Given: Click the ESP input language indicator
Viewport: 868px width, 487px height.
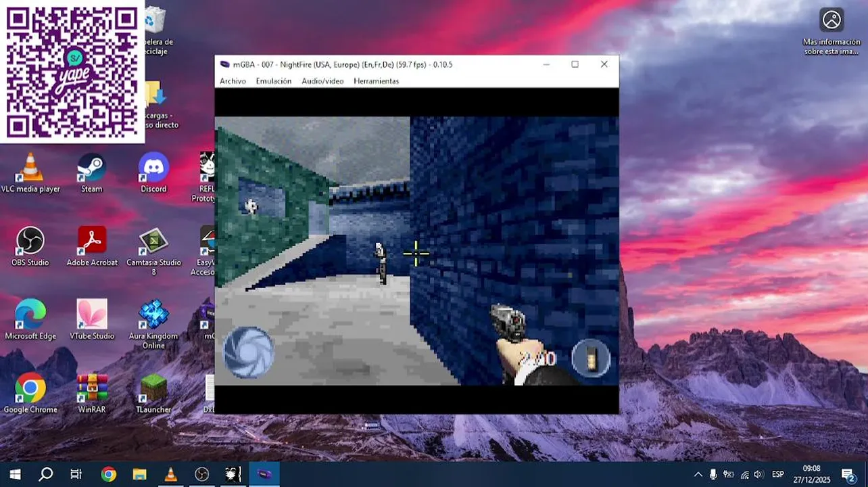Looking at the screenshot, I should coord(778,474).
